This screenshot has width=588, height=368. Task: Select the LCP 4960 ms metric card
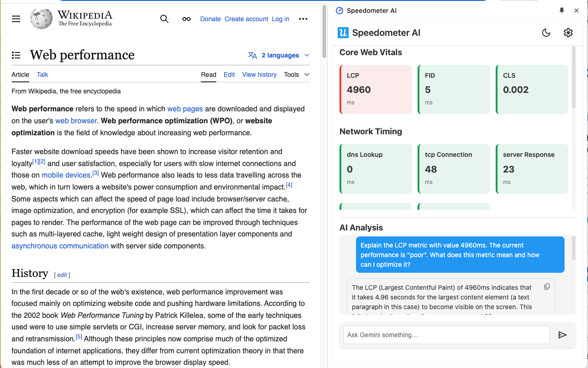[376, 89]
